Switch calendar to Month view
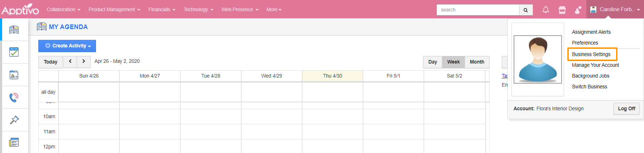Image resolution: width=644 pixels, height=153 pixels. [477, 62]
